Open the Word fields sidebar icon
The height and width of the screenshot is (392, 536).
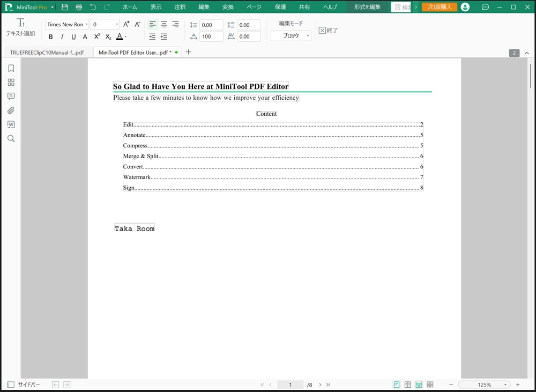tap(11, 124)
